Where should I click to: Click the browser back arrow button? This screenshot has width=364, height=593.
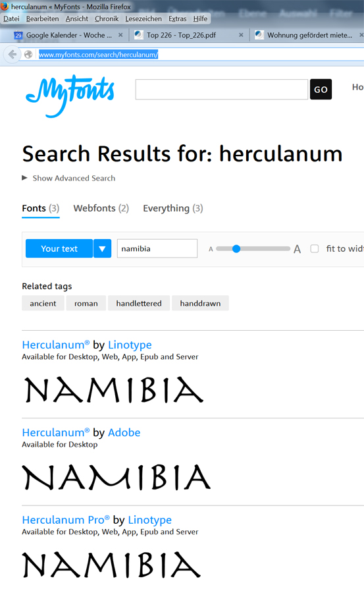point(12,55)
